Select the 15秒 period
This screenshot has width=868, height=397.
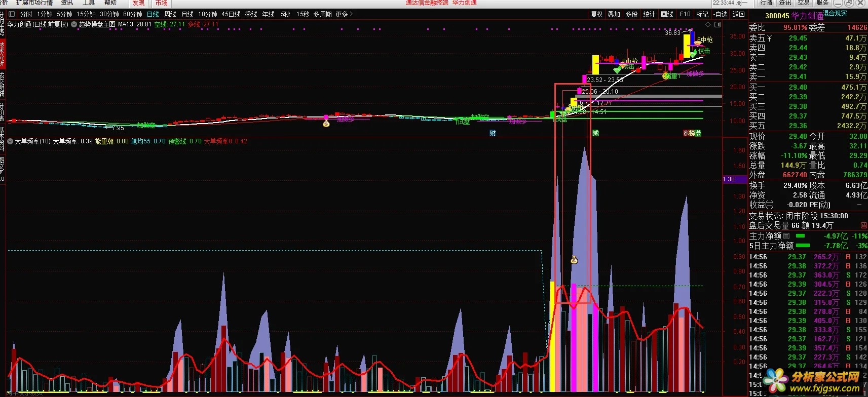(x=303, y=14)
